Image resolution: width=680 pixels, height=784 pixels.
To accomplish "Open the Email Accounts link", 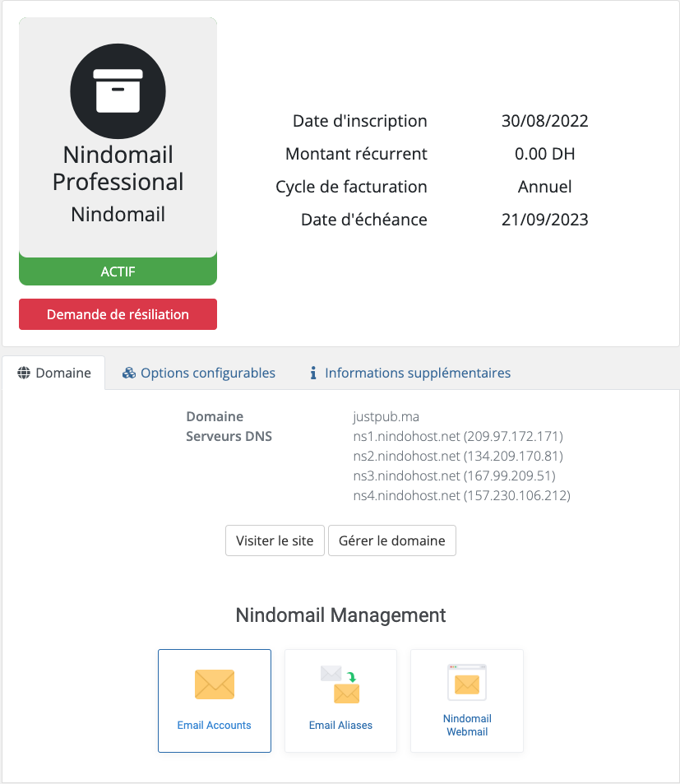I will [215, 701].
